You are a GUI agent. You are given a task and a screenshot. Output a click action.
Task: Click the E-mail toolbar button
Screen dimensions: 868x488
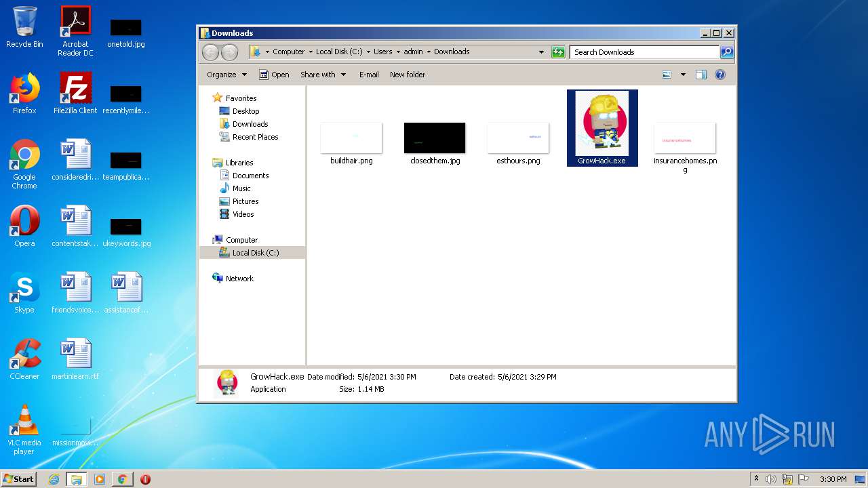(369, 75)
